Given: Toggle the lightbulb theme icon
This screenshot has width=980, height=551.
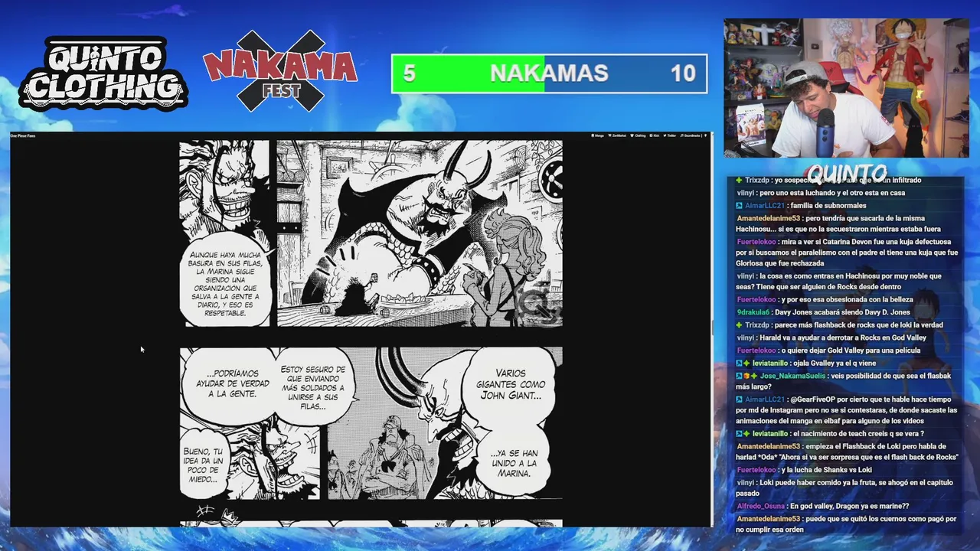Looking at the screenshot, I should [x=705, y=135].
